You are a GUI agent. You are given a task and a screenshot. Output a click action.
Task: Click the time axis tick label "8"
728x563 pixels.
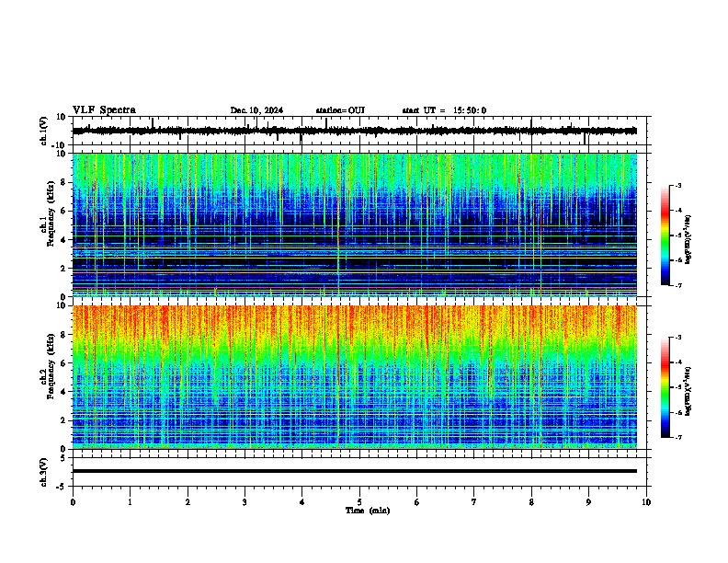pyautogui.click(x=531, y=502)
